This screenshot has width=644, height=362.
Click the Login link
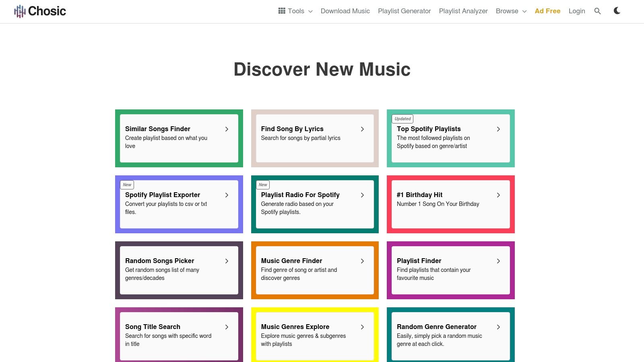577,11
